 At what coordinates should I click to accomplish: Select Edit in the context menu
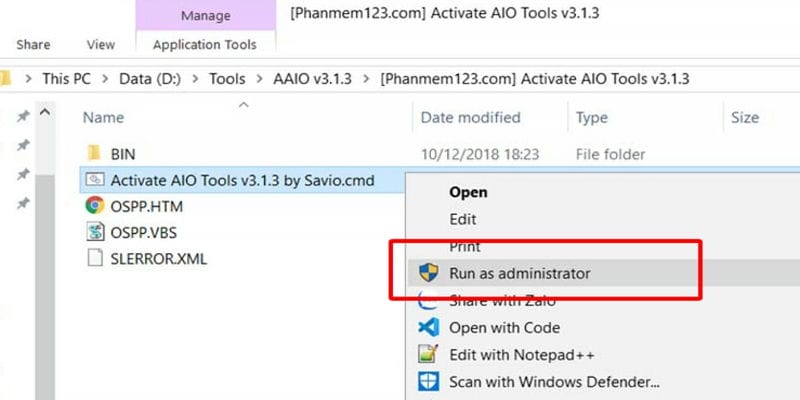coord(463,218)
